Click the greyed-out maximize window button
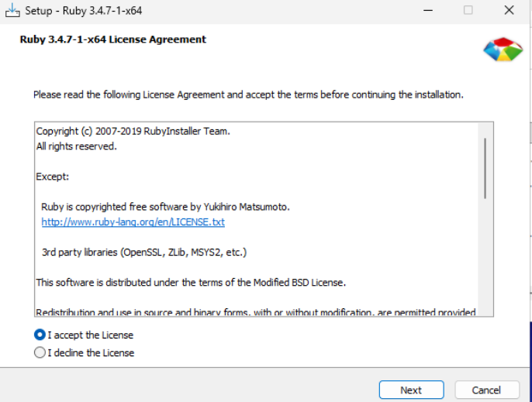This screenshot has height=402, width=532. [x=468, y=11]
